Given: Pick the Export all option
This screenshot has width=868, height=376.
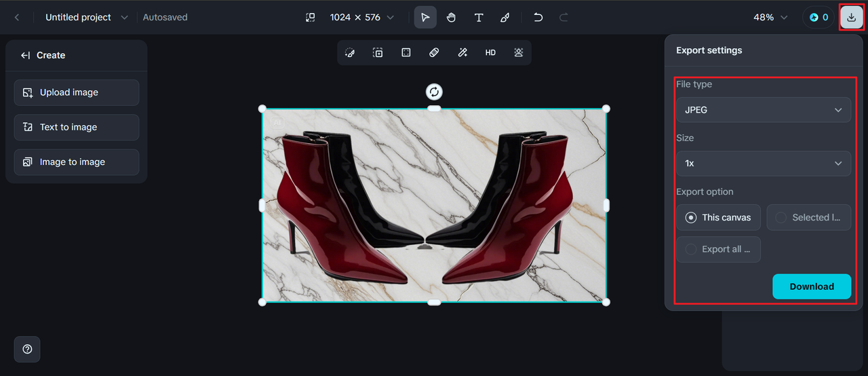Looking at the screenshot, I should tap(718, 249).
